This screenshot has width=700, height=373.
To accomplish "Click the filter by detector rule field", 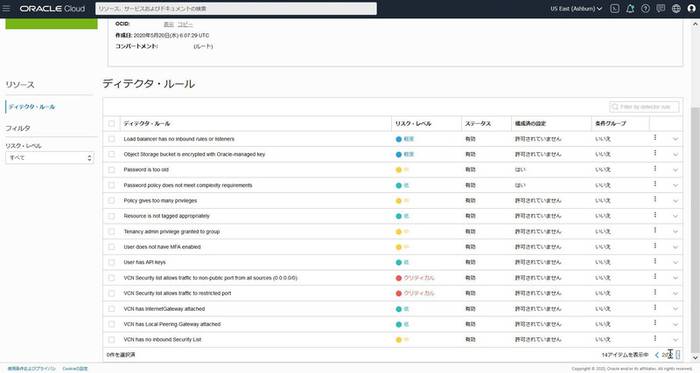I will [644, 107].
